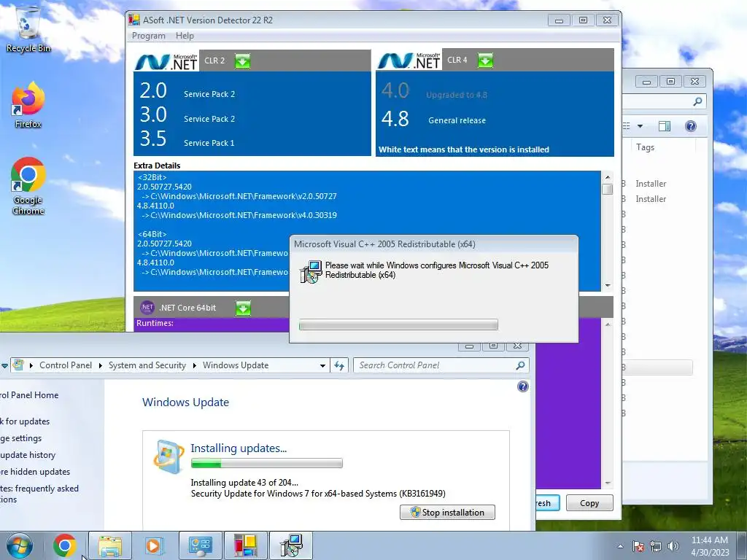This screenshot has height=560, width=747.
Task: Open the Explorer window help icon
Action: coord(691,126)
